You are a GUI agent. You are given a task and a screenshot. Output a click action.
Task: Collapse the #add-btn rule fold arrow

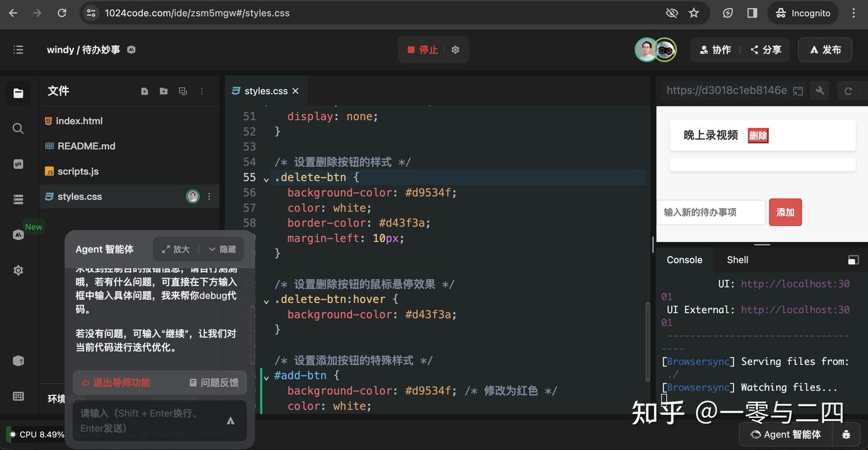pyautogui.click(x=266, y=376)
